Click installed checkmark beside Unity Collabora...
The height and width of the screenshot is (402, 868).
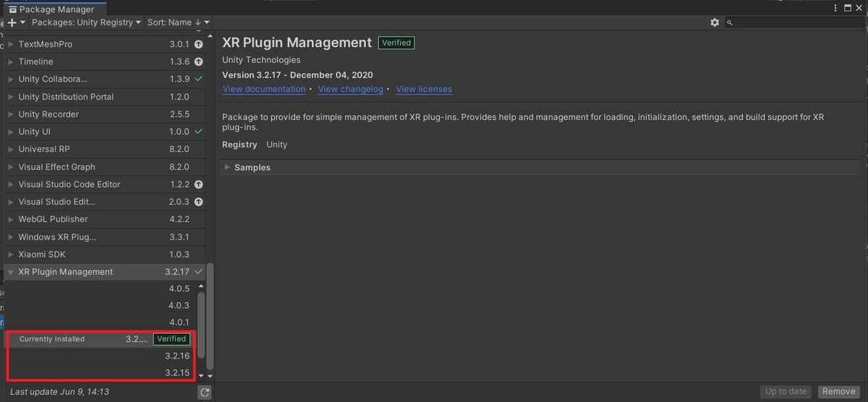(x=198, y=79)
